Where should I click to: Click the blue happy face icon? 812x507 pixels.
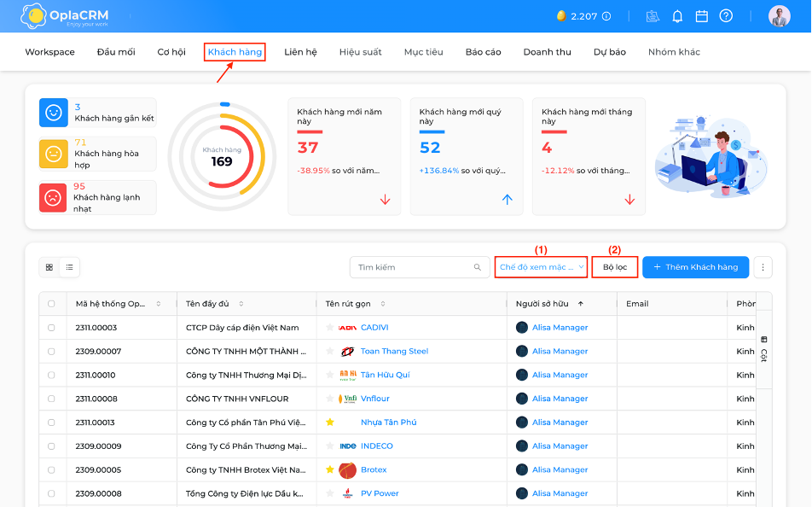54,113
